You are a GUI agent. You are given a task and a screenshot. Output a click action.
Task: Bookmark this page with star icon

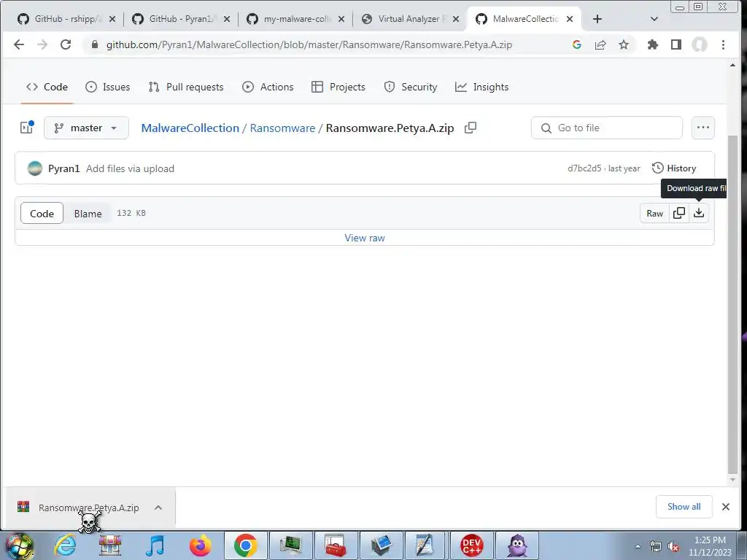[624, 44]
